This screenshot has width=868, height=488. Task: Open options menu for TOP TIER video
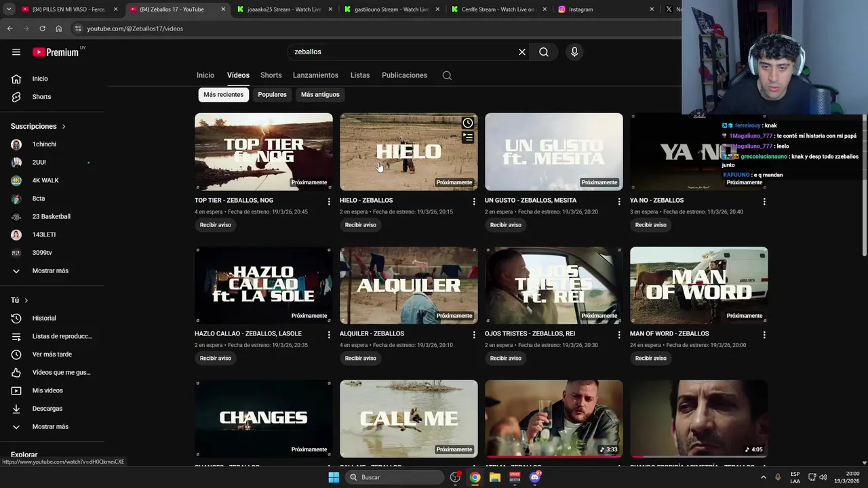coord(329,201)
